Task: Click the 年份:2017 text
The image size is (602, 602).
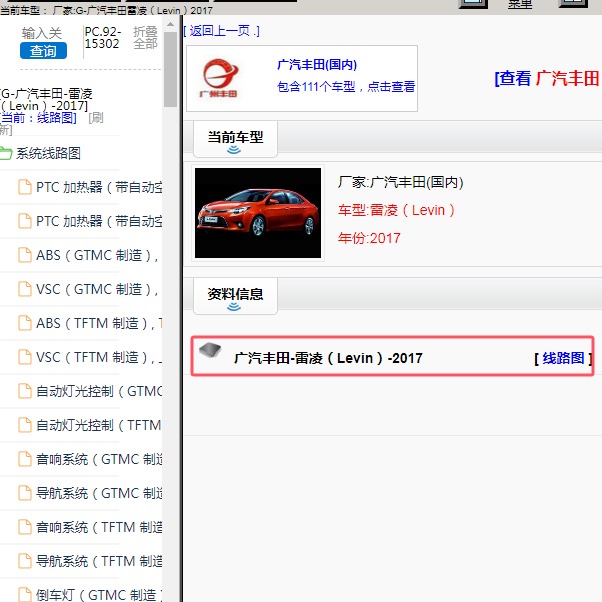Action: [369, 238]
